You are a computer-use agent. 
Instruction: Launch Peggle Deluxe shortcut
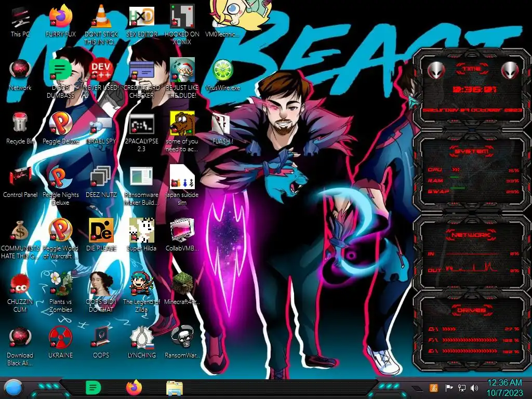point(60,124)
